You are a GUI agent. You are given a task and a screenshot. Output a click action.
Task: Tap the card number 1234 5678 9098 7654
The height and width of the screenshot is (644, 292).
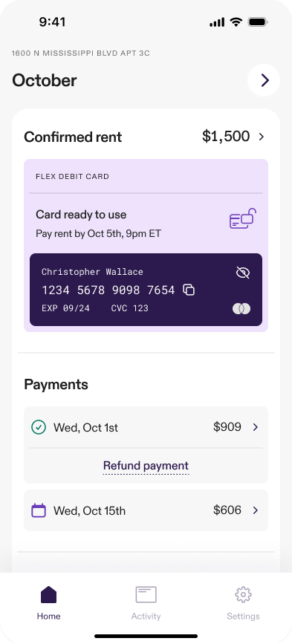[x=108, y=290]
